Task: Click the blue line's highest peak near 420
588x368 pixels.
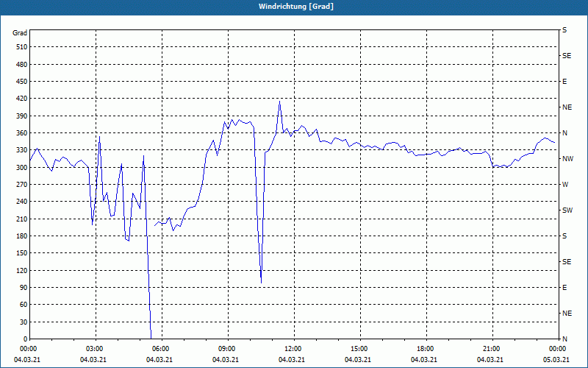Action: coord(279,102)
